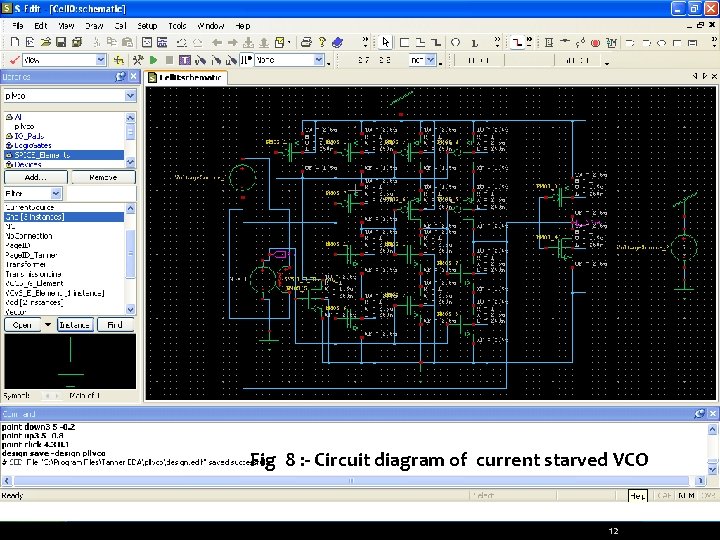Click the Instance button

click(75, 325)
